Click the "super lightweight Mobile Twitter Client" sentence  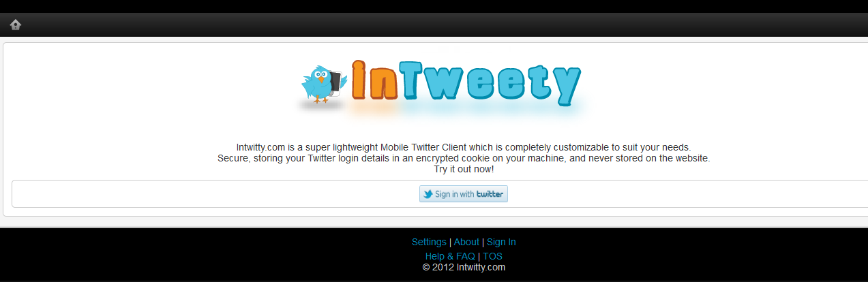pyautogui.click(x=464, y=146)
